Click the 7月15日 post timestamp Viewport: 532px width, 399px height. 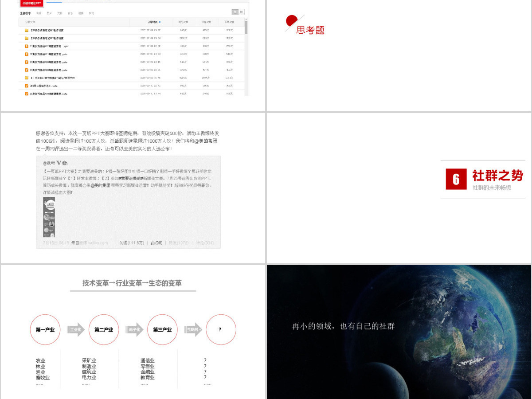[x=56, y=243]
